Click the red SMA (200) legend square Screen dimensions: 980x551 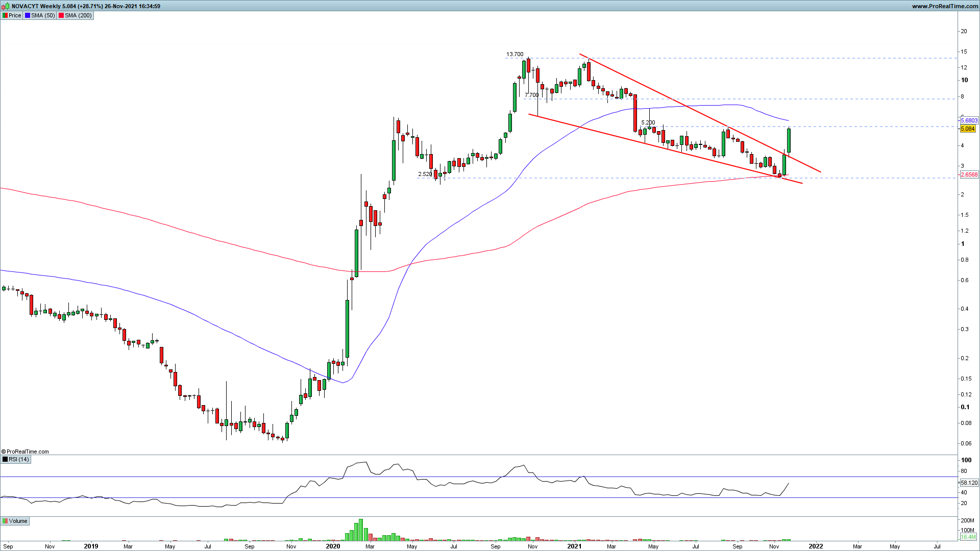click(x=61, y=15)
